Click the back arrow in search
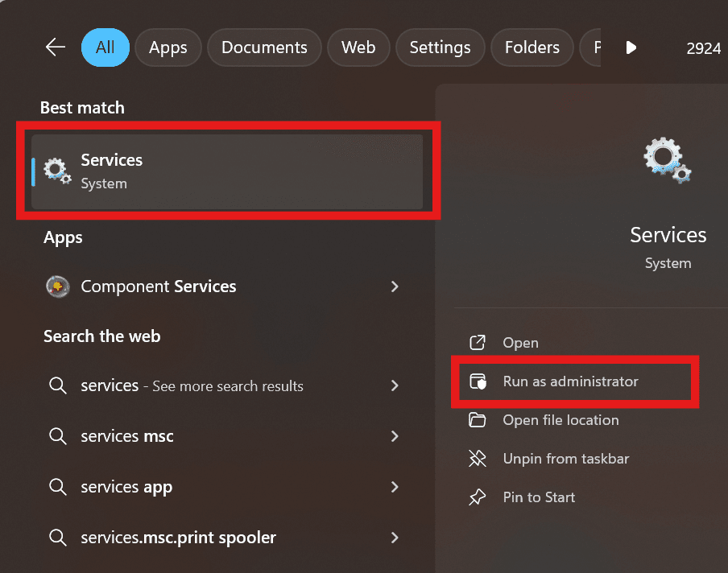This screenshot has height=573, width=728. pyautogui.click(x=55, y=47)
